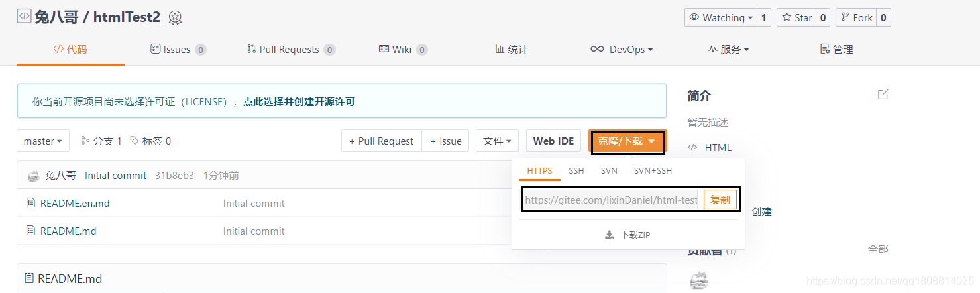The image size is (980, 293).
Task: Click the 全部 link beside contributors
Action: click(878, 249)
